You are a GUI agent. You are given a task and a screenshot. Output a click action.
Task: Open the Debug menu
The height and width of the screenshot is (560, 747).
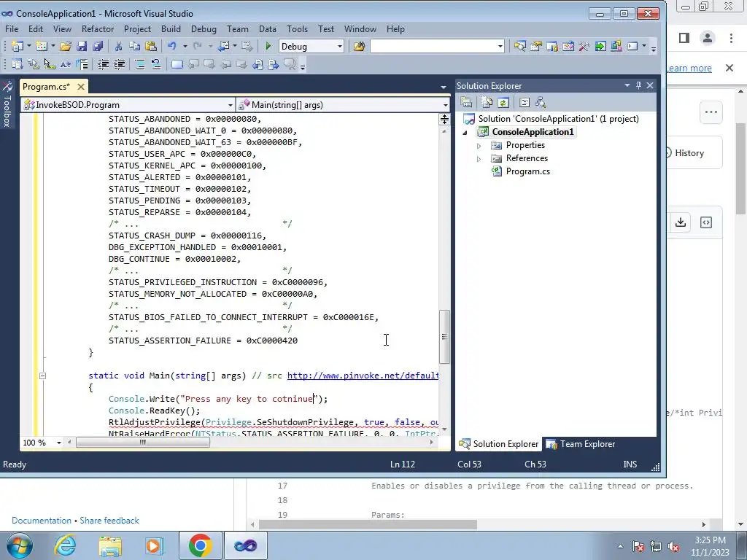tap(204, 29)
